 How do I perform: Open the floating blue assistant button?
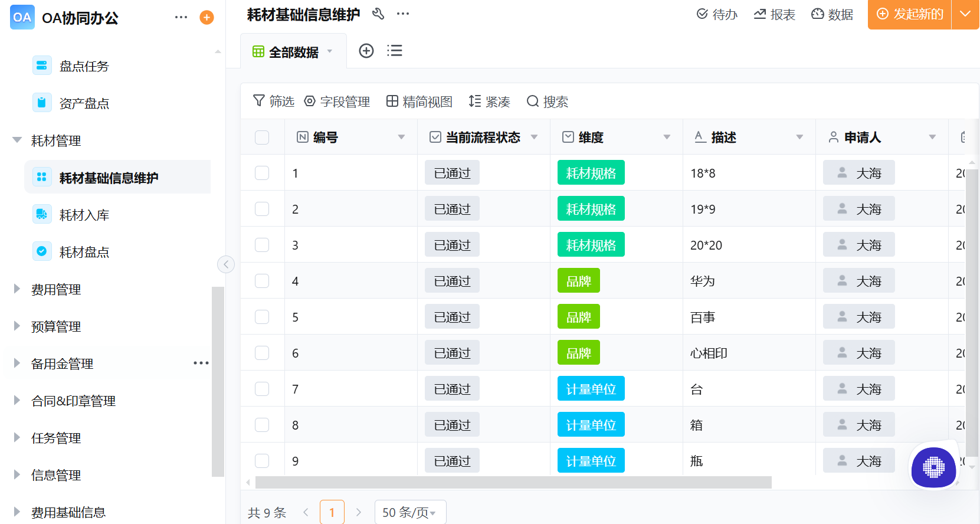933,467
